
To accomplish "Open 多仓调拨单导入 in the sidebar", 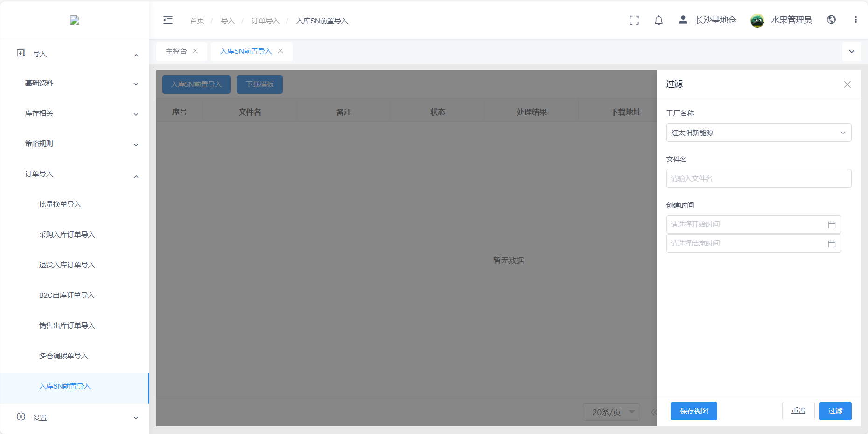I will pyautogui.click(x=63, y=356).
